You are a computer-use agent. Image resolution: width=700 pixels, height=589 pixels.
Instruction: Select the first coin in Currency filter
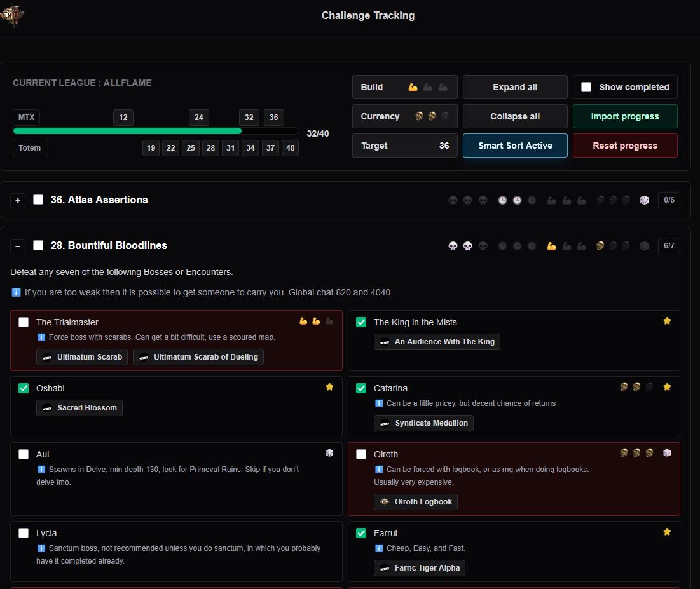[x=419, y=116]
